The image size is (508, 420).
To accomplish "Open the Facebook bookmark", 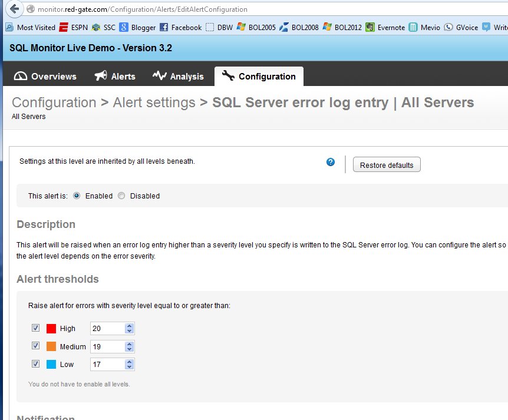I will pyautogui.click(x=180, y=28).
